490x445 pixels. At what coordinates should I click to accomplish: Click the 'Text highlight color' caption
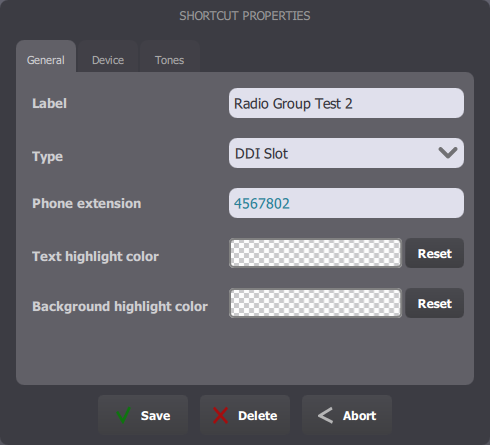95,256
